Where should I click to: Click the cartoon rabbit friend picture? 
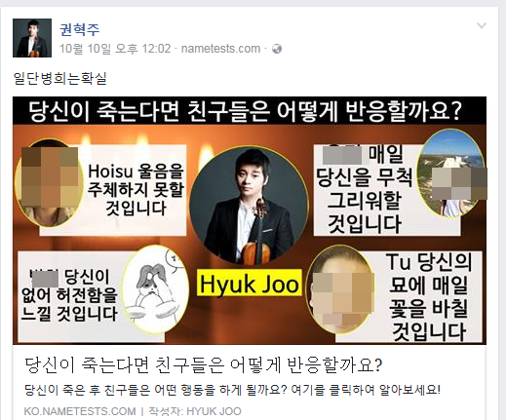pyautogui.click(x=155, y=289)
